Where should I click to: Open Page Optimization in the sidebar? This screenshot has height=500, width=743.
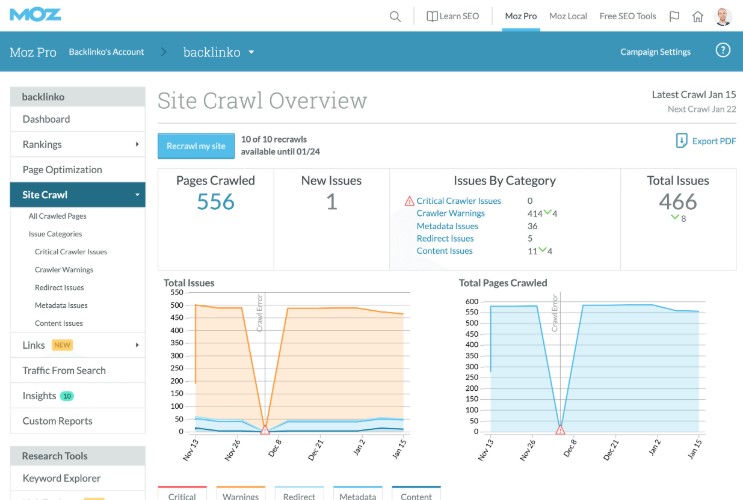point(78,170)
